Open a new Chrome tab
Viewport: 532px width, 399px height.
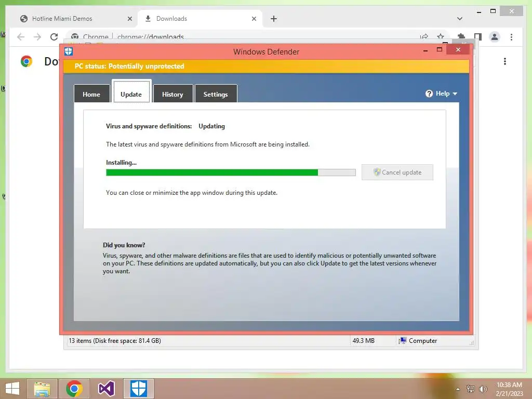(274, 19)
